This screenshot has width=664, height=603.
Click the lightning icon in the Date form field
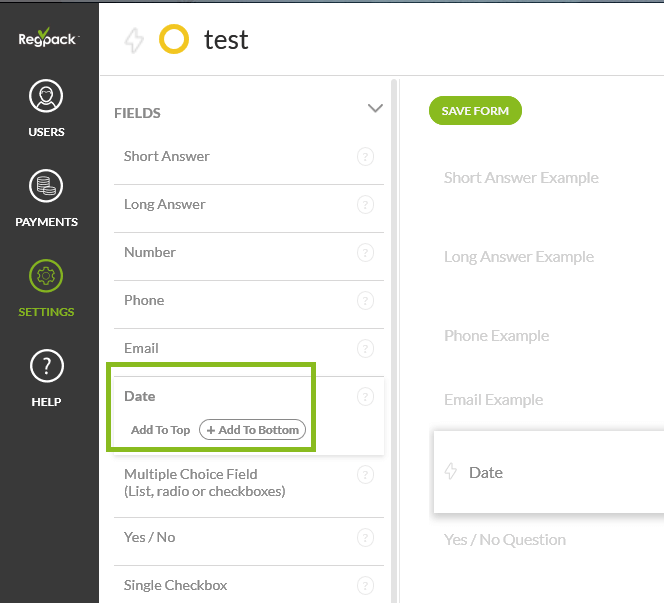451,472
